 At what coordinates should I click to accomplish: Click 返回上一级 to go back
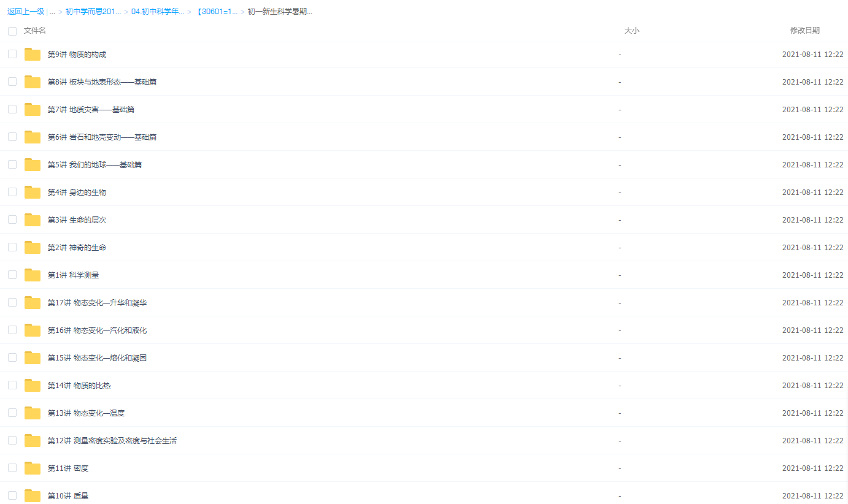point(26,12)
